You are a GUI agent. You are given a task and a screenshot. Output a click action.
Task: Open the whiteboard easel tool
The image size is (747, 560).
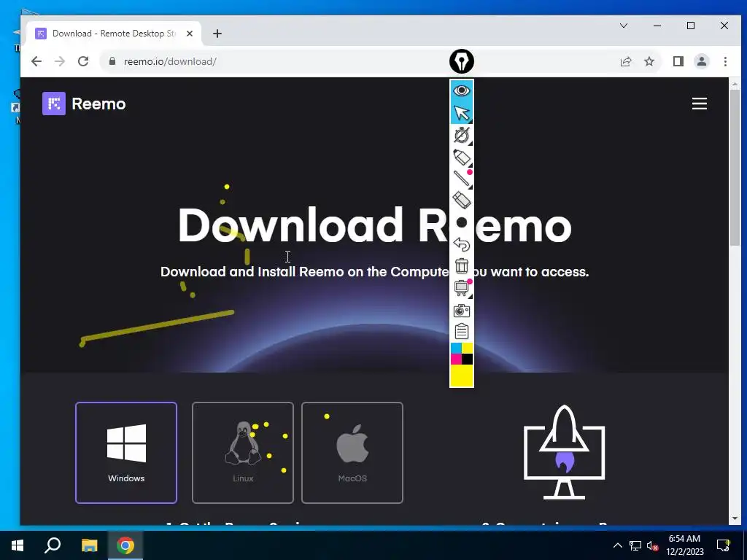(x=462, y=288)
